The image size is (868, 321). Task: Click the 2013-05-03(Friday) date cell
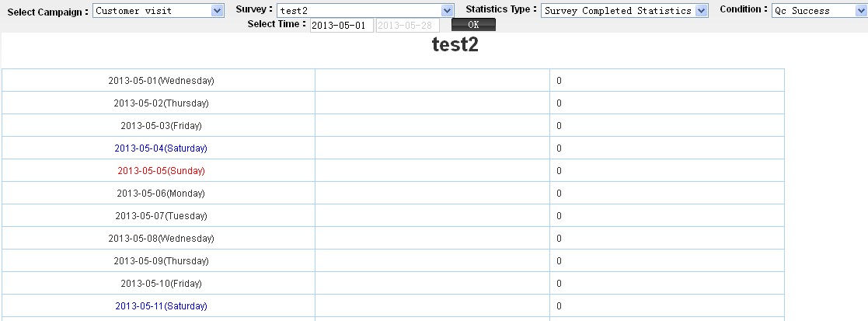(161, 126)
